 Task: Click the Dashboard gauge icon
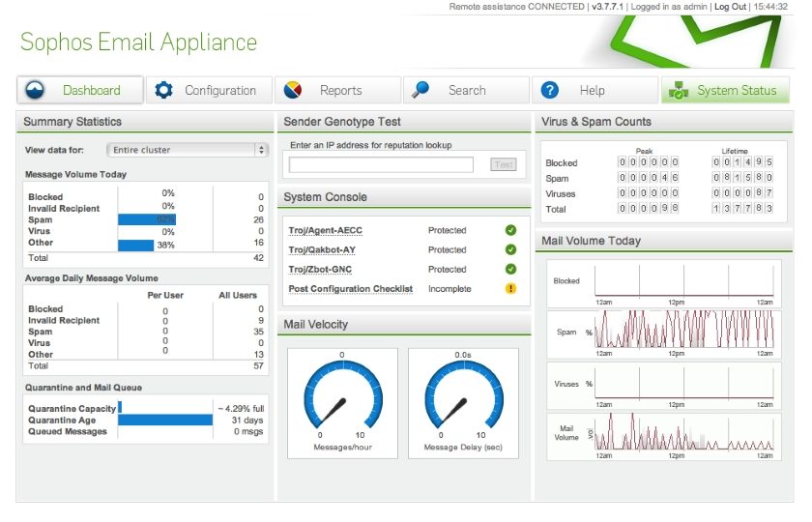coord(35,90)
